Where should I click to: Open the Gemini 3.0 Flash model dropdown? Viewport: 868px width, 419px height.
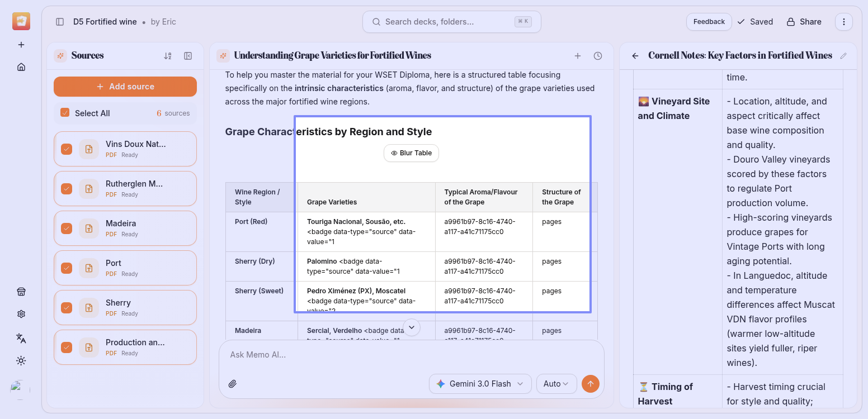(480, 384)
